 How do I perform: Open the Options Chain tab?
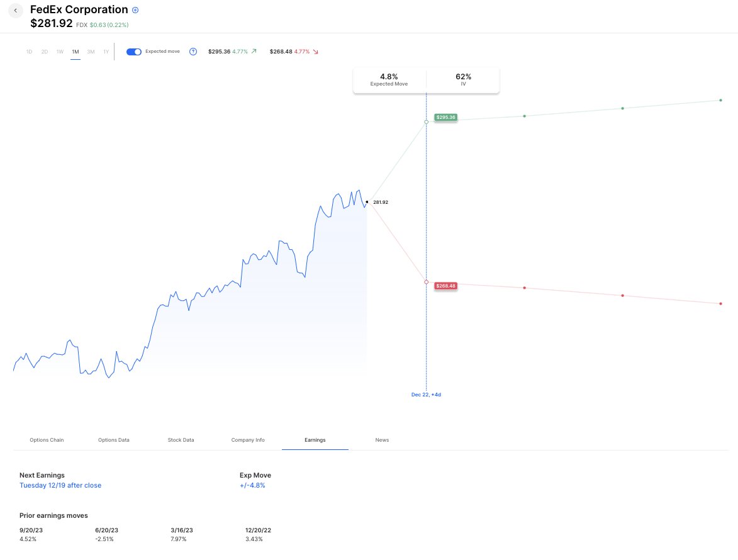point(47,440)
